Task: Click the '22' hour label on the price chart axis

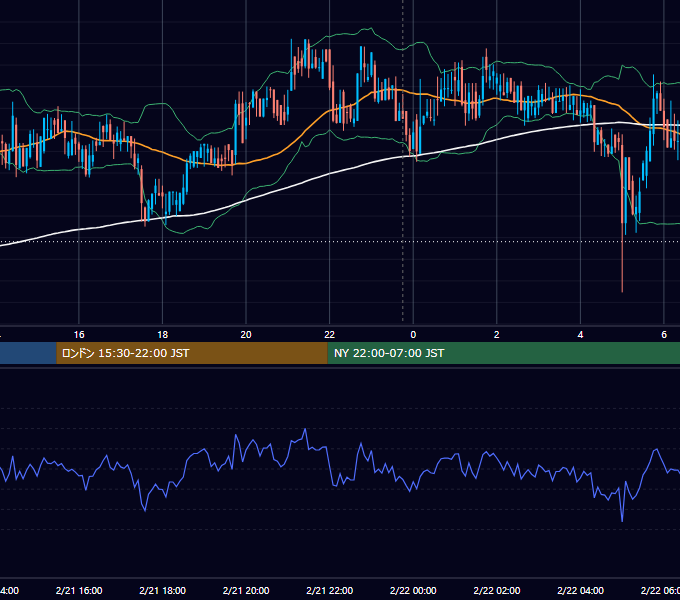Action: point(330,335)
